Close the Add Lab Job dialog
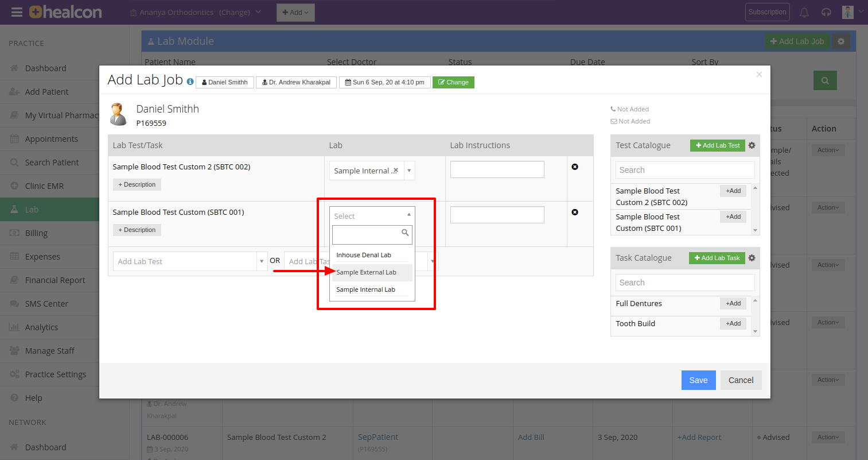 759,75
